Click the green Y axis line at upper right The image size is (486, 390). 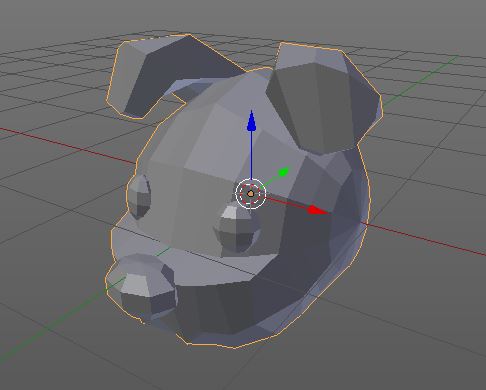420,81
